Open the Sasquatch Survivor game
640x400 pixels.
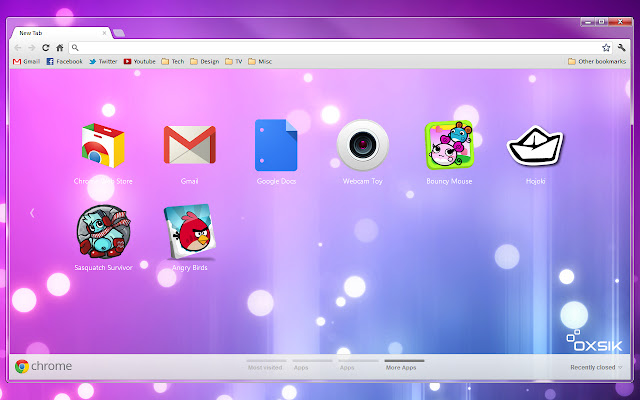pos(103,231)
